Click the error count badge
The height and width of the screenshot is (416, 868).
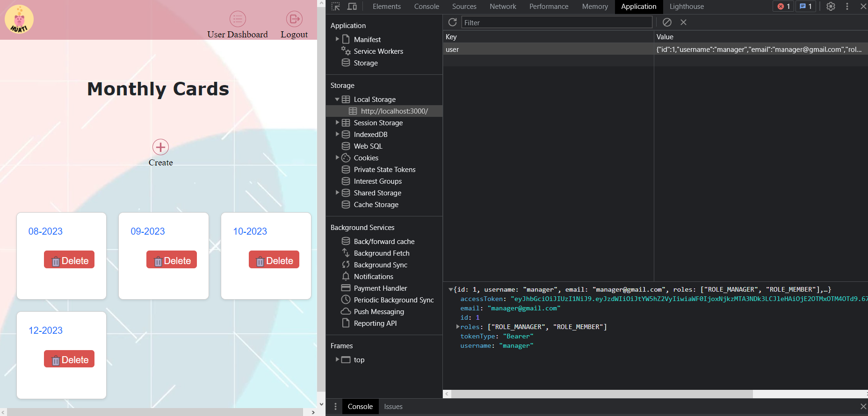[783, 7]
